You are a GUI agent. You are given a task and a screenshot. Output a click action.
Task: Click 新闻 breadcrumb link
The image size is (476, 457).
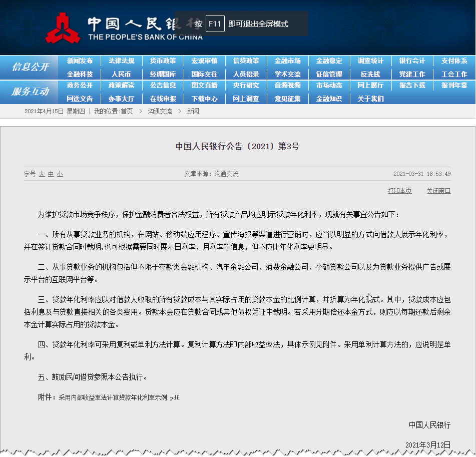tap(193, 112)
